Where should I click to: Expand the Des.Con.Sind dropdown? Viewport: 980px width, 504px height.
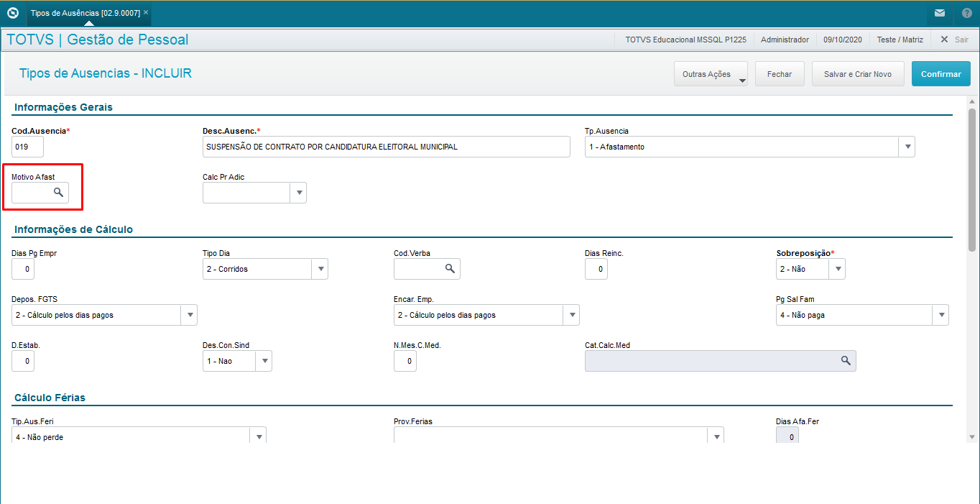click(264, 361)
